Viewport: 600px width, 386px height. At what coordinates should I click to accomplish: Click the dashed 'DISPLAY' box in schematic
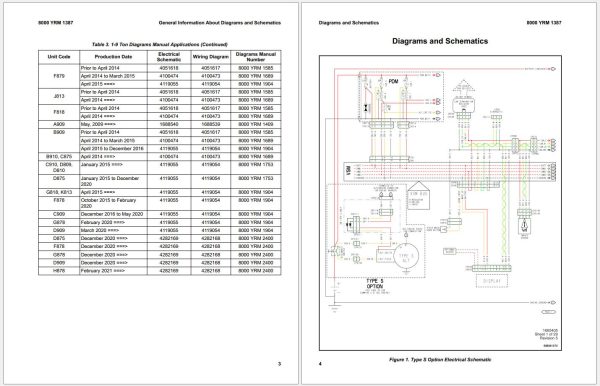click(x=492, y=281)
